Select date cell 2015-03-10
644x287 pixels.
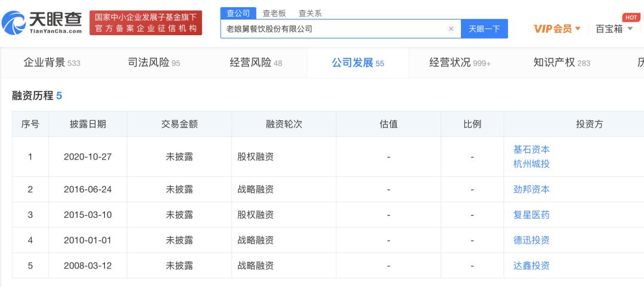click(x=88, y=215)
